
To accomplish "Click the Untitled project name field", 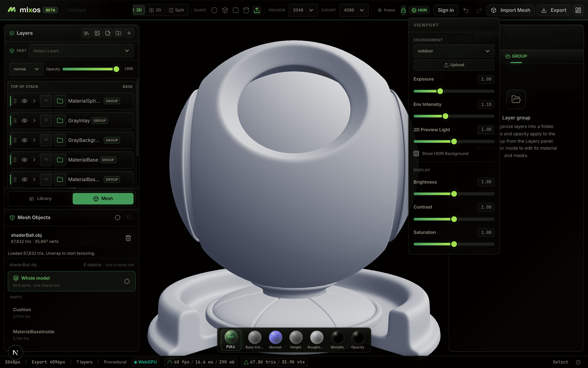I will (77, 10).
